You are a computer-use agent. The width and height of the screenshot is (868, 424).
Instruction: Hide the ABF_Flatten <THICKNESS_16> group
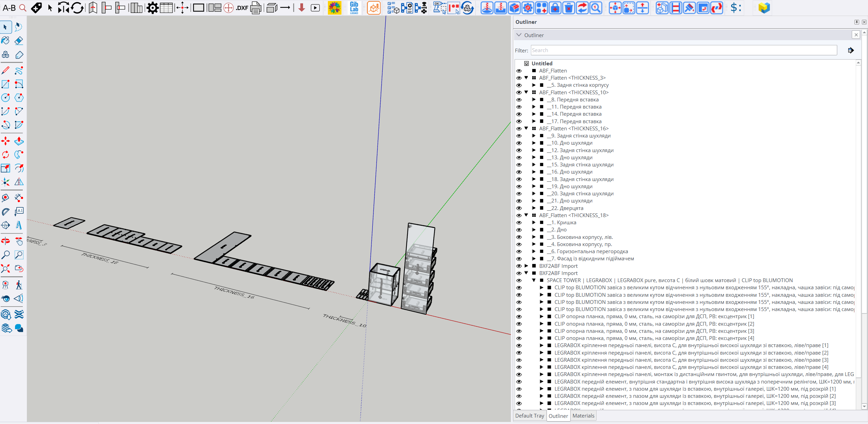pyautogui.click(x=519, y=128)
